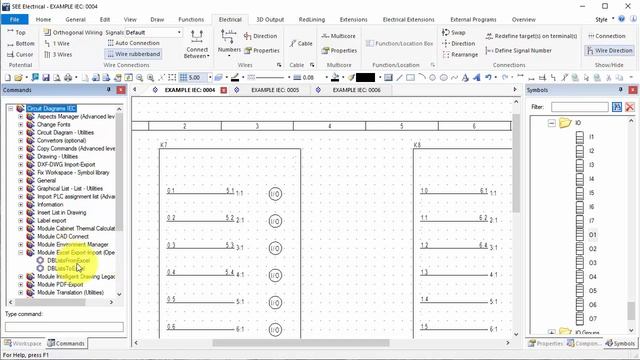Viewport: 640px width, 360px height.
Task: Click the Save floppy disk icon
Action: [x=46, y=78]
